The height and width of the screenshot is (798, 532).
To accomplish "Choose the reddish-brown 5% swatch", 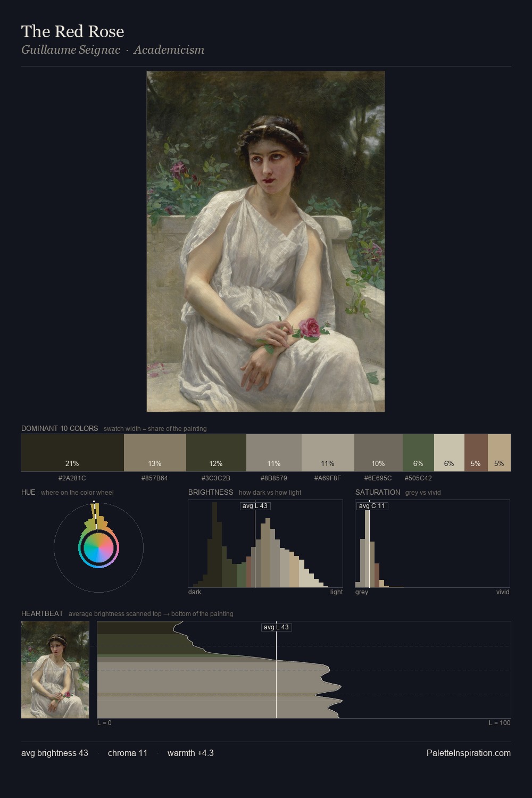I will click(x=476, y=453).
